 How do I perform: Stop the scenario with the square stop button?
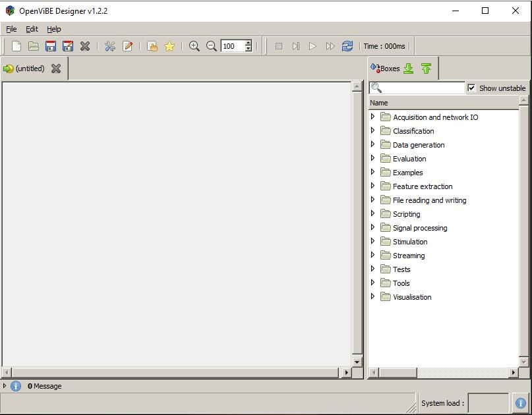tap(279, 46)
